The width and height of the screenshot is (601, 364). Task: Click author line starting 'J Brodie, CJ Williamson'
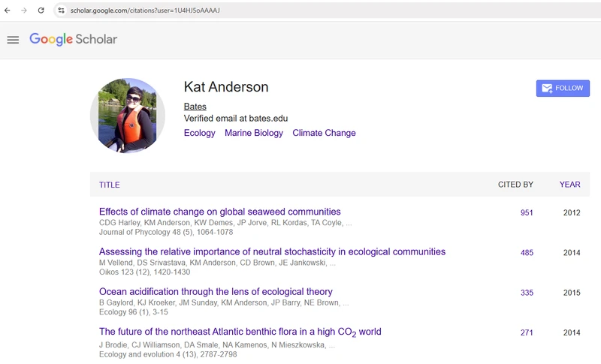[217, 345]
